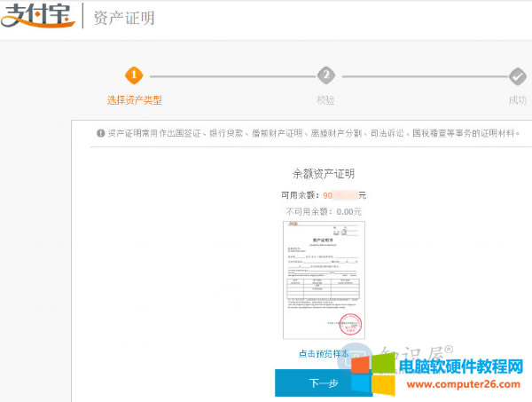Viewport: 532px width, 402px height.
Task: Click the 余额资产证明 heading
Action: 324,174
